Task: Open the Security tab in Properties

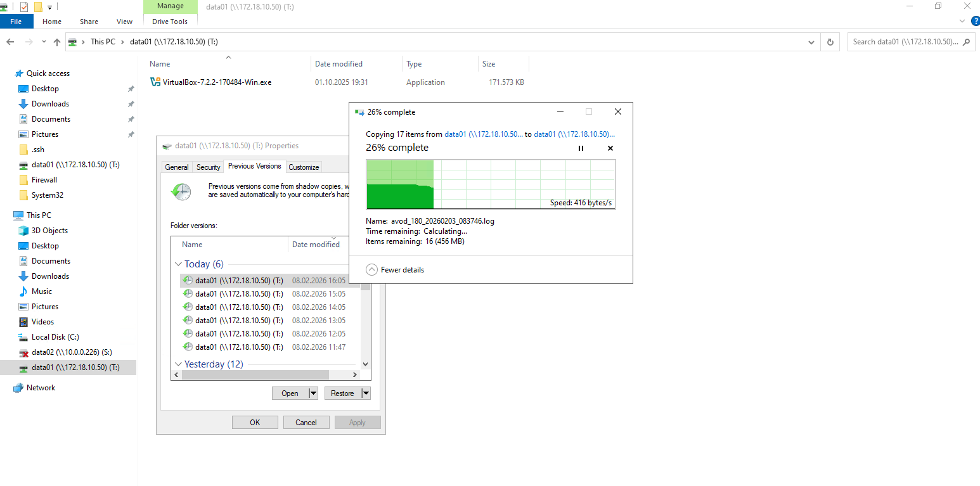Action: pos(209,167)
